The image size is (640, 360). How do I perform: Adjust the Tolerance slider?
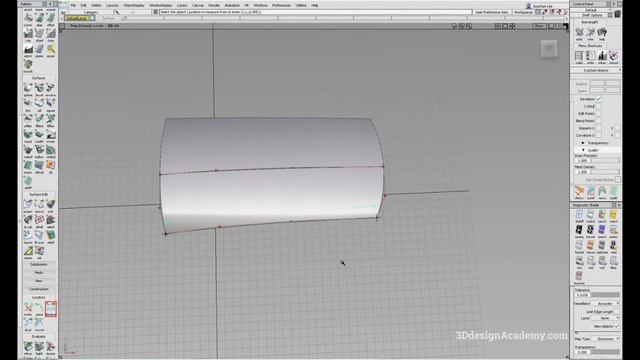tap(605, 295)
